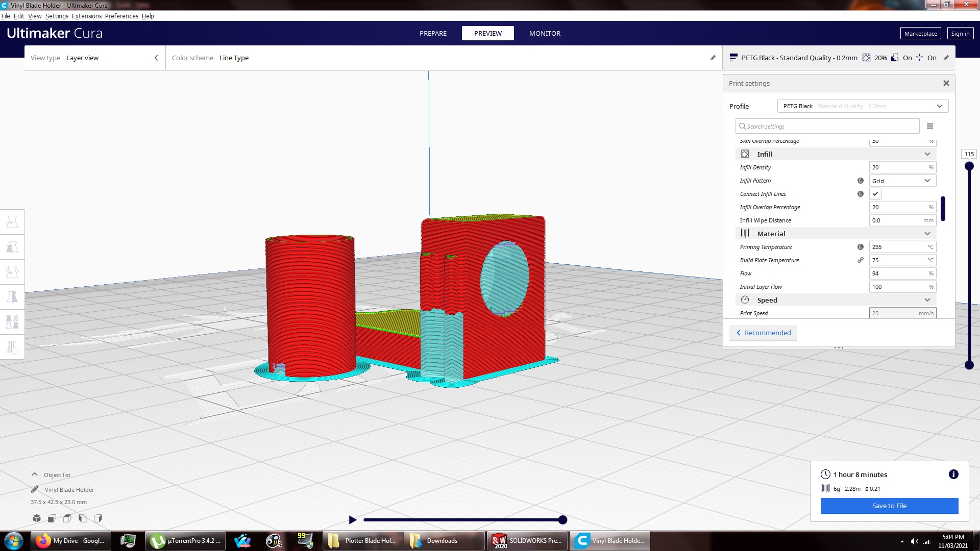Click the Infill Wipe Distance field

point(902,220)
